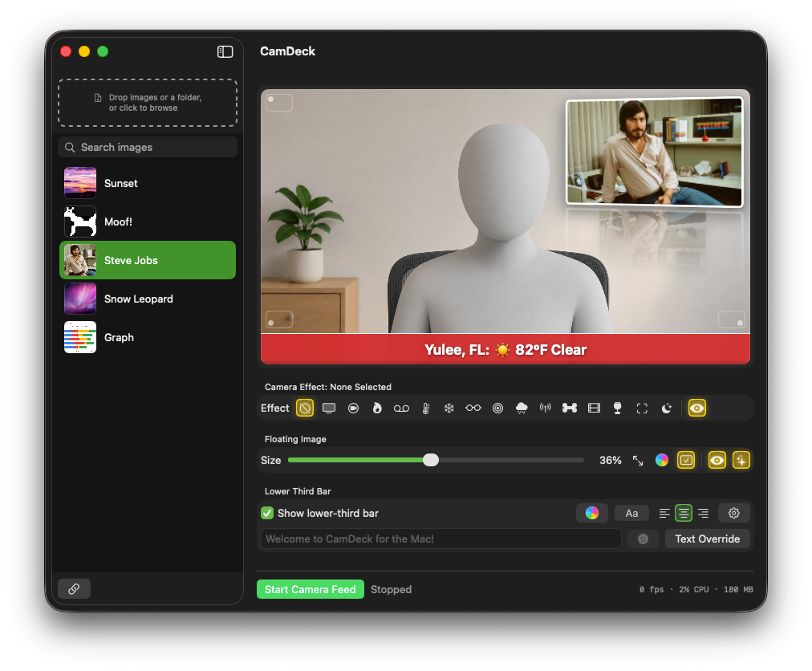This screenshot has width=812, height=671.
Task: Align lower-third text right
Action: [703, 514]
